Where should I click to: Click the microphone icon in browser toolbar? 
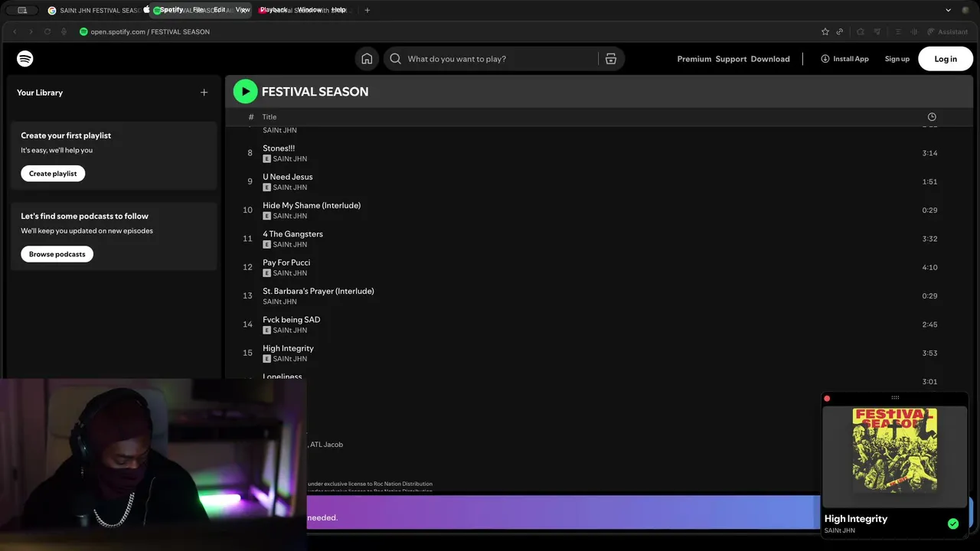point(64,31)
